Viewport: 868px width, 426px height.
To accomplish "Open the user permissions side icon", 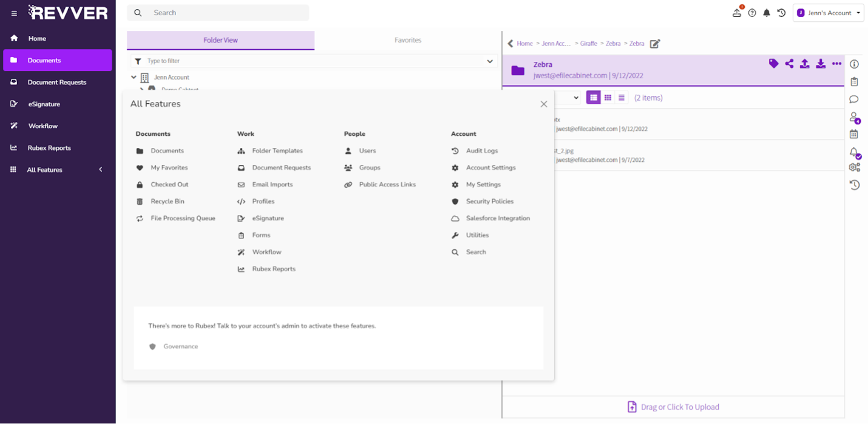I will pos(855,117).
